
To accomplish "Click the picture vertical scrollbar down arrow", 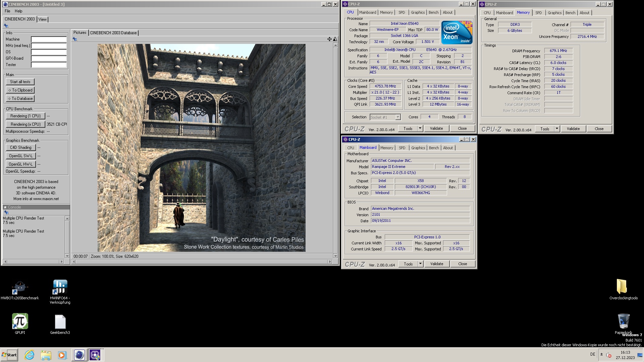I will pyautogui.click(x=335, y=256).
